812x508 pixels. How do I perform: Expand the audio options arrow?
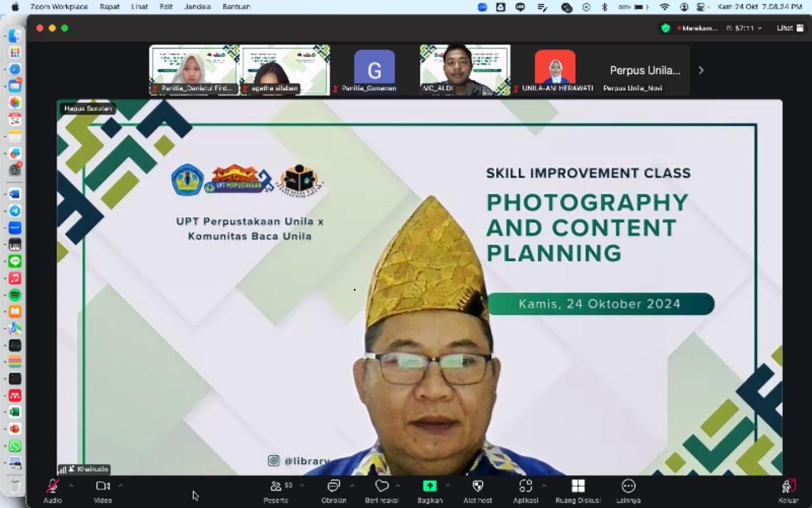point(71,485)
